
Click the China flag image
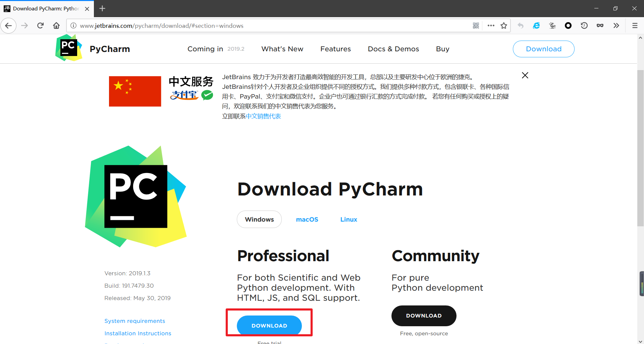pos(135,91)
